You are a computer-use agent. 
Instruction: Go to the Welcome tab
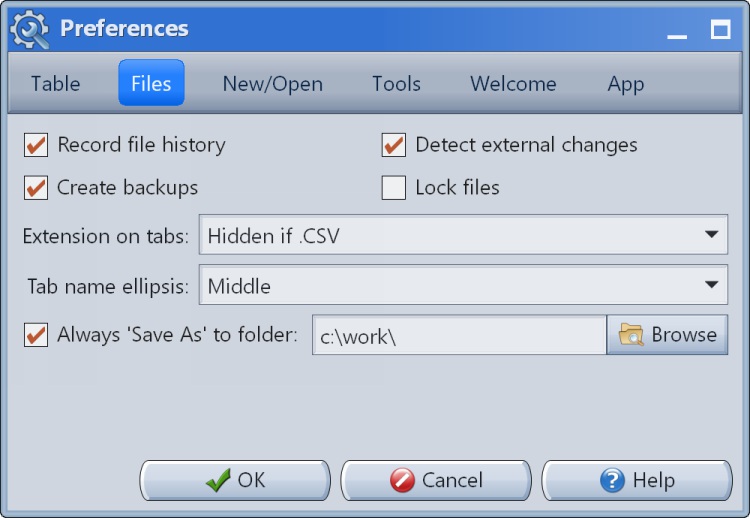coord(513,83)
